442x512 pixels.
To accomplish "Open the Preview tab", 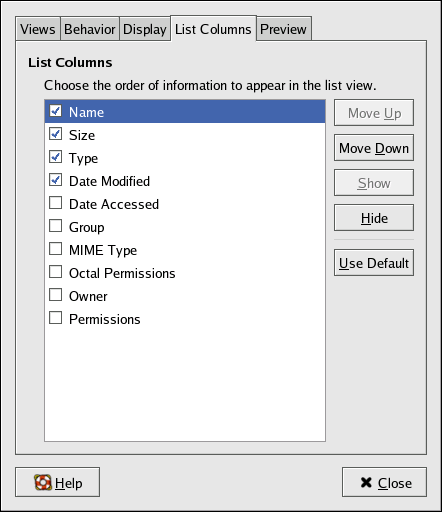I will click(x=283, y=29).
